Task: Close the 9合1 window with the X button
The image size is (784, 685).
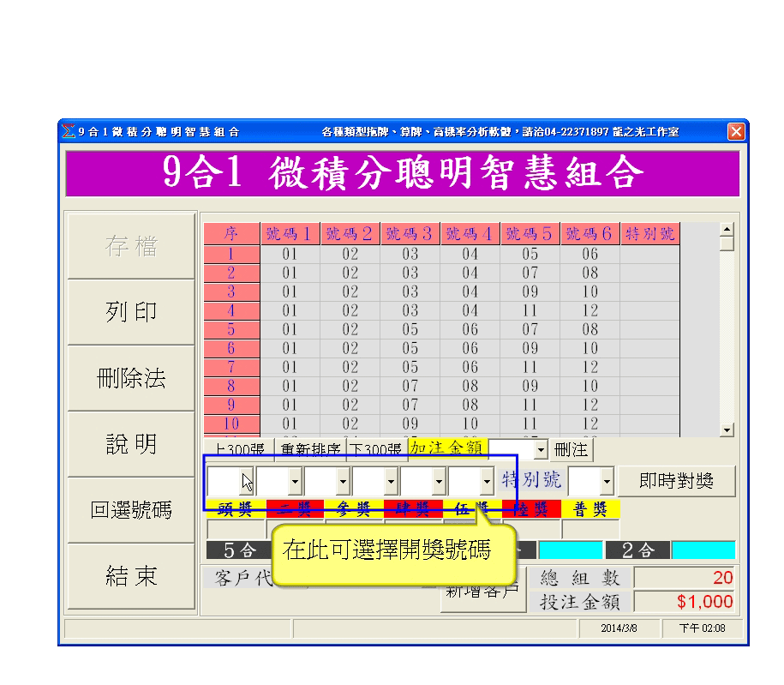Action: coord(735,131)
